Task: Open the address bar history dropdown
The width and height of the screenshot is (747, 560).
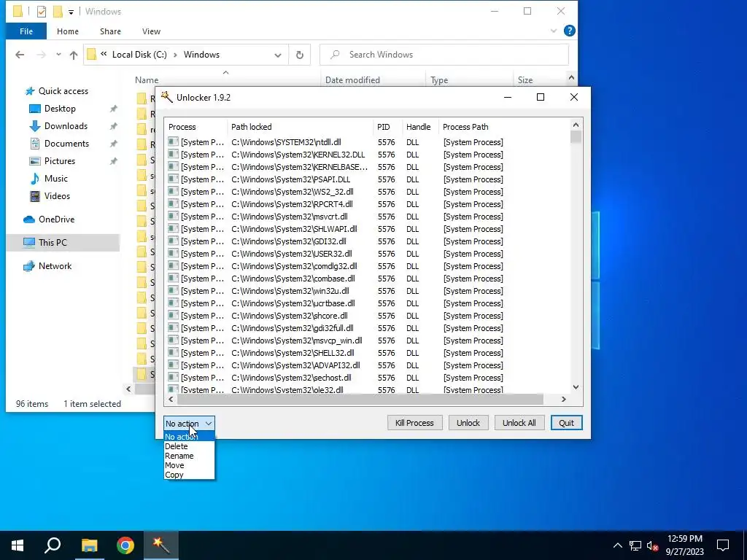Action: tap(278, 55)
